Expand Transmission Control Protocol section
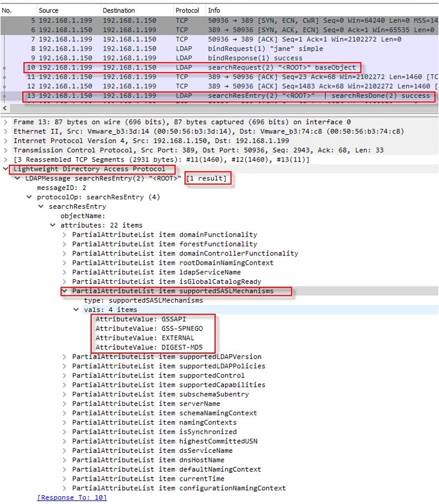 pos(6,150)
